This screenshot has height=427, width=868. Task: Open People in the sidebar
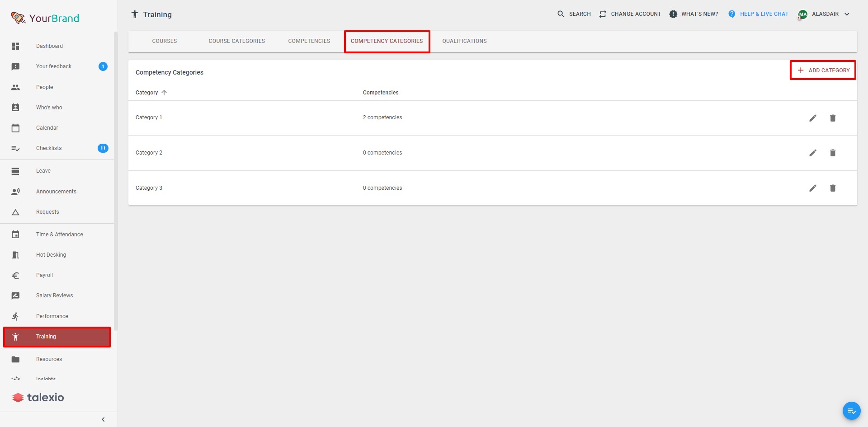tap(45, 87)
